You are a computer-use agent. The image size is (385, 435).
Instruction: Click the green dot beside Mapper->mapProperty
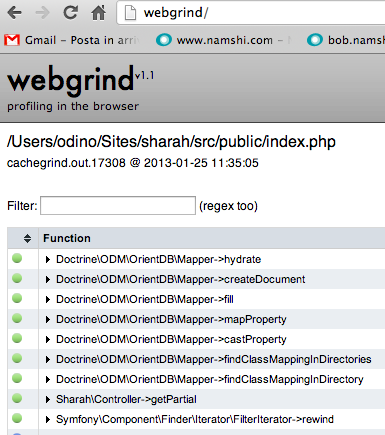click(17, 318)
